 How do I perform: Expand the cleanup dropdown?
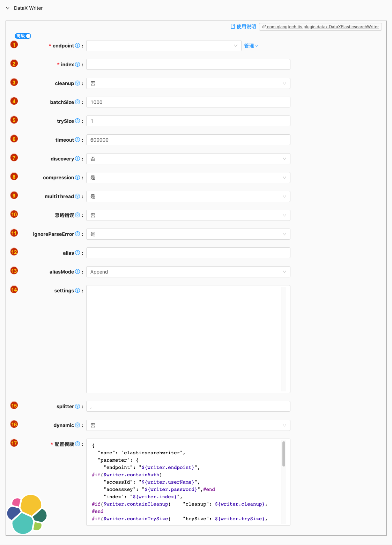(188, 83)
